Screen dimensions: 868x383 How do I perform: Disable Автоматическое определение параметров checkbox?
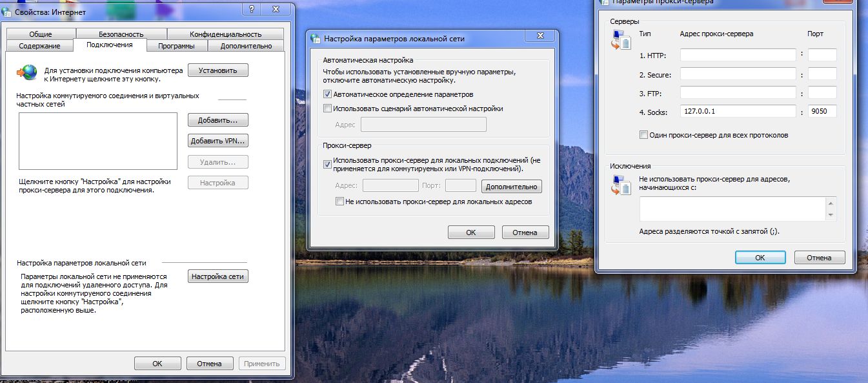[x=328, y=94]
